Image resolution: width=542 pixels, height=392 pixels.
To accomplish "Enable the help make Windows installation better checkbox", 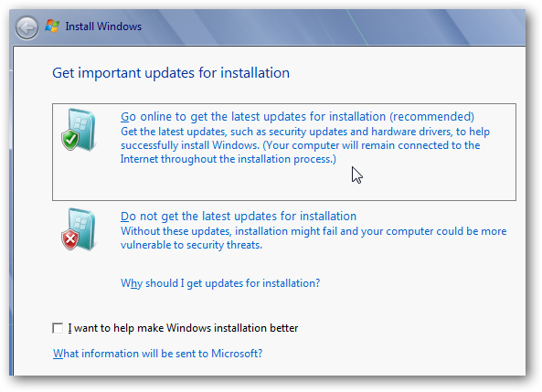I will tap(58, 328).
